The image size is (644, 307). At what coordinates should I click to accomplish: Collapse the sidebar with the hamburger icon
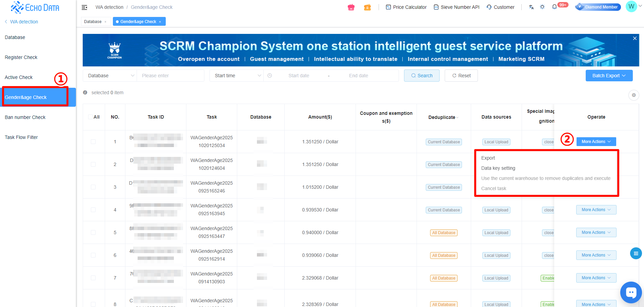pyautogui.click(x=84, y=7)
